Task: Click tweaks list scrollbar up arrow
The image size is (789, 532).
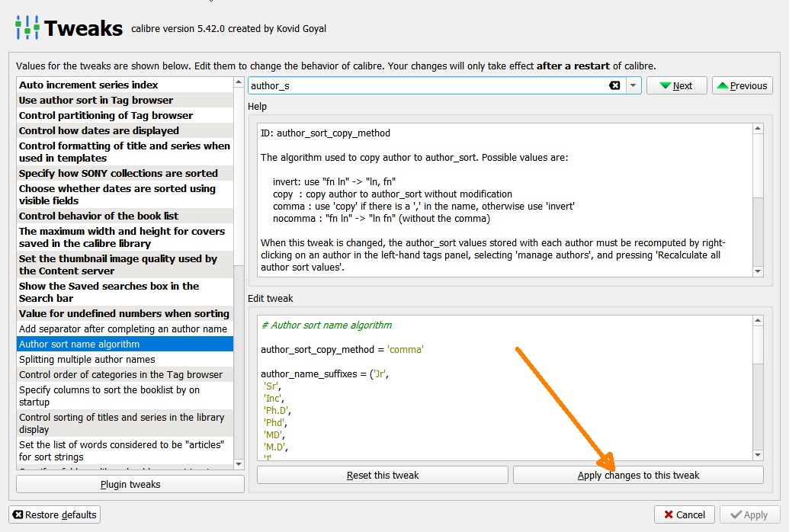Action: (x=239, y=82)
